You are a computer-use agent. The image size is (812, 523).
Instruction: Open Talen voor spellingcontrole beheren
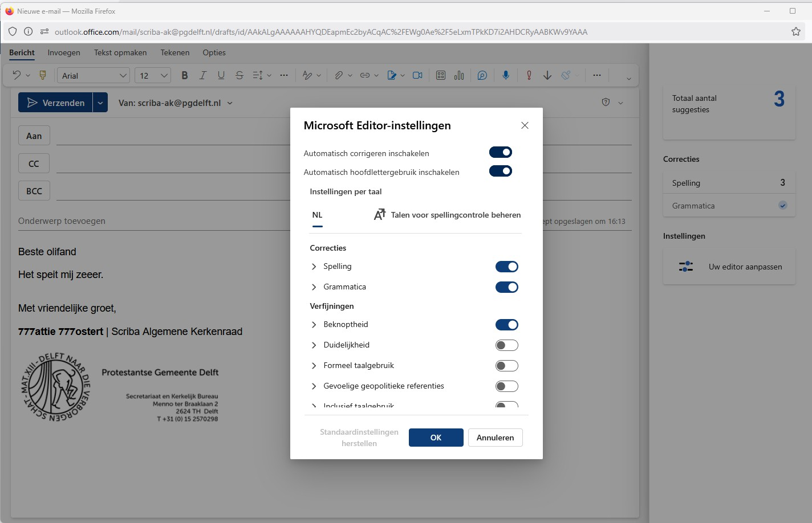(x=447, y=215)
